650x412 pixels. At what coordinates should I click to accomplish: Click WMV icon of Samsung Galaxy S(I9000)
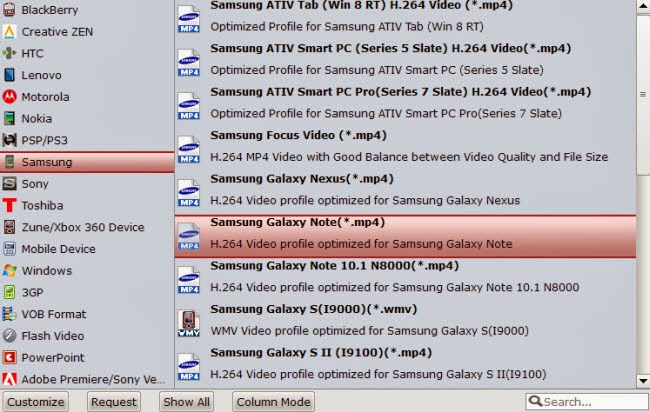189,323
